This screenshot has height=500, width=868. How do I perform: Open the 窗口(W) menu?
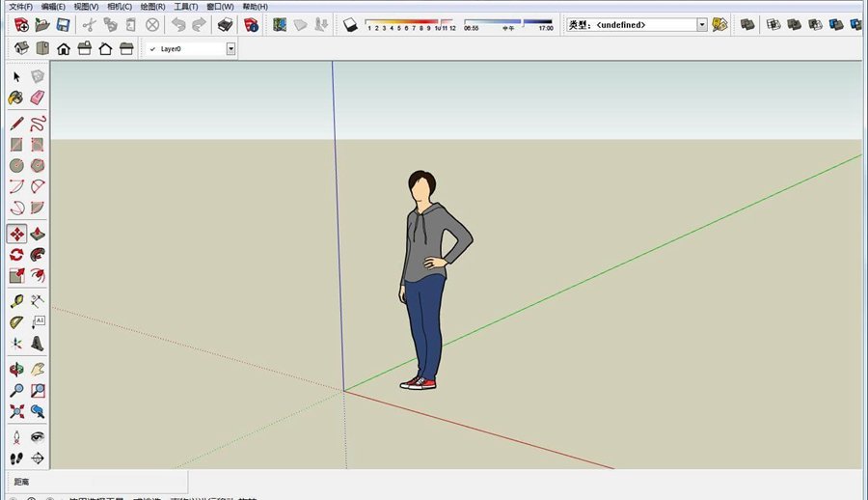point(220,7)
